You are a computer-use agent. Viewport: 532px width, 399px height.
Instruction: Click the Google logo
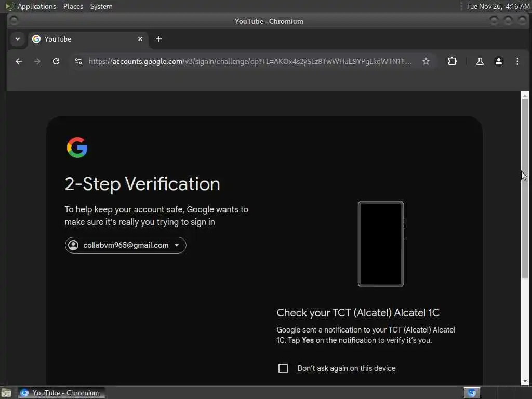77,148
